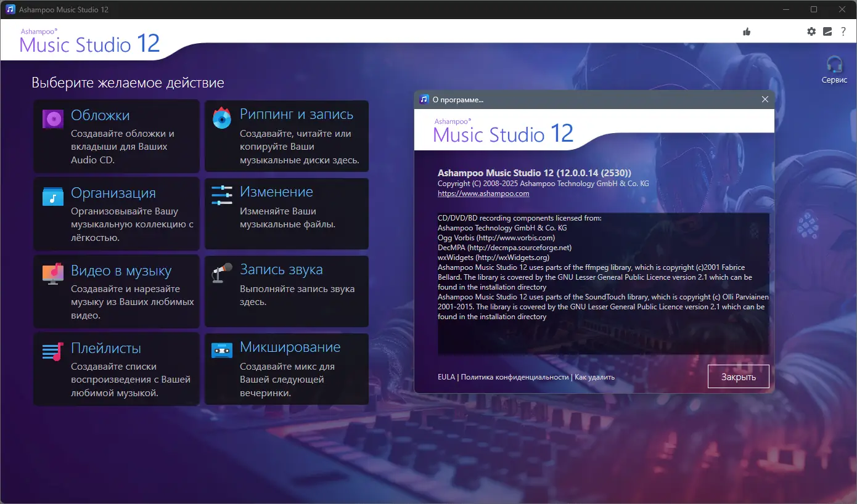Click the Закрыть button
857x504 pixels.
pos(738,376)
